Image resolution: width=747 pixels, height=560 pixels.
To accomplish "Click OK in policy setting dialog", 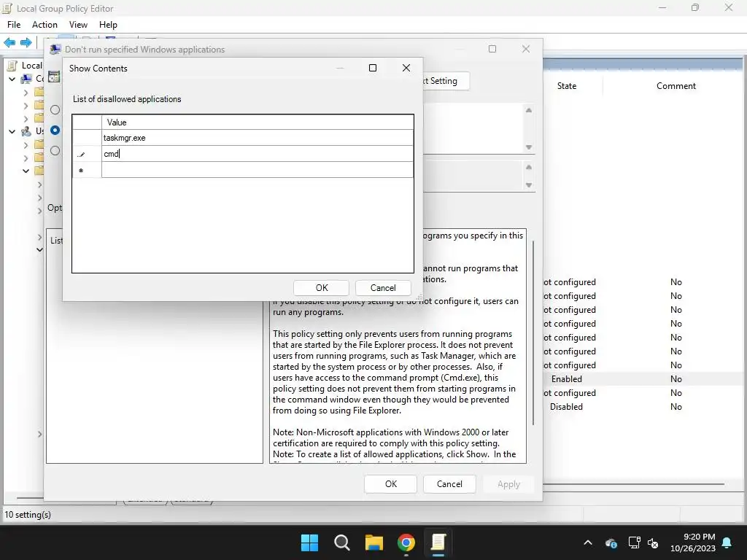I will point(391,484).
